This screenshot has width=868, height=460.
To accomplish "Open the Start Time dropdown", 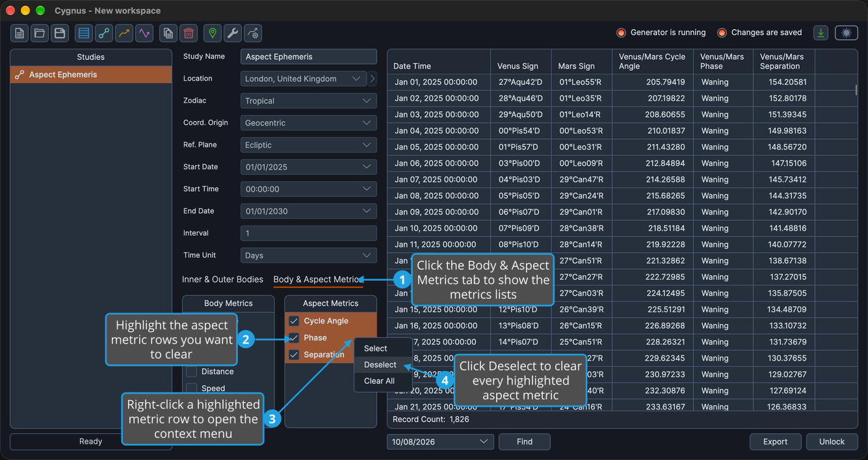I will [309, 189].
